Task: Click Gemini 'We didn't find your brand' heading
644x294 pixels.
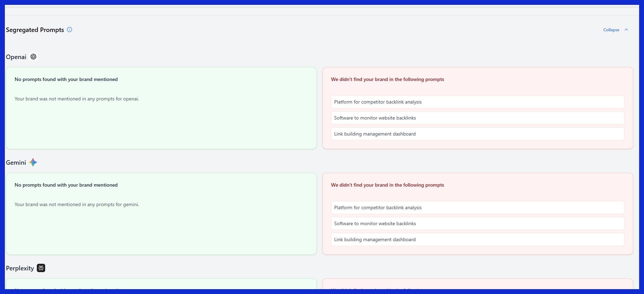Action: click(x=387, y=185)
